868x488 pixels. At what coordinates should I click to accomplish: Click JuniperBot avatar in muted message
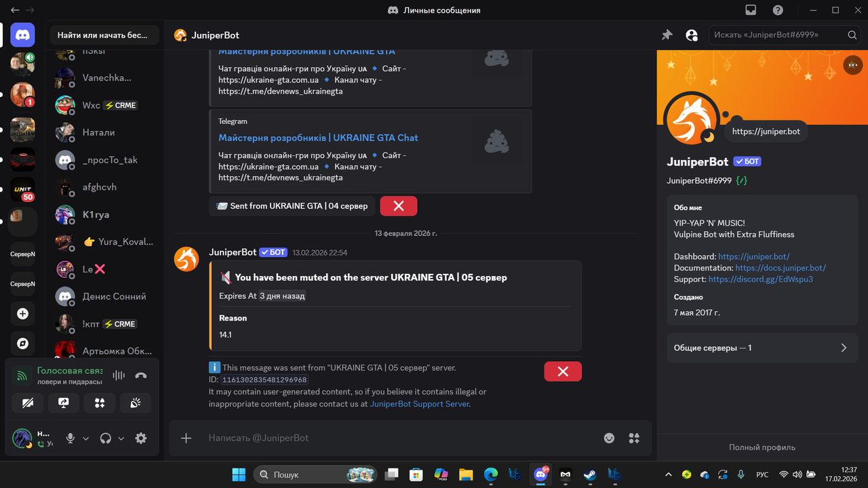click(x=187, y=259)
